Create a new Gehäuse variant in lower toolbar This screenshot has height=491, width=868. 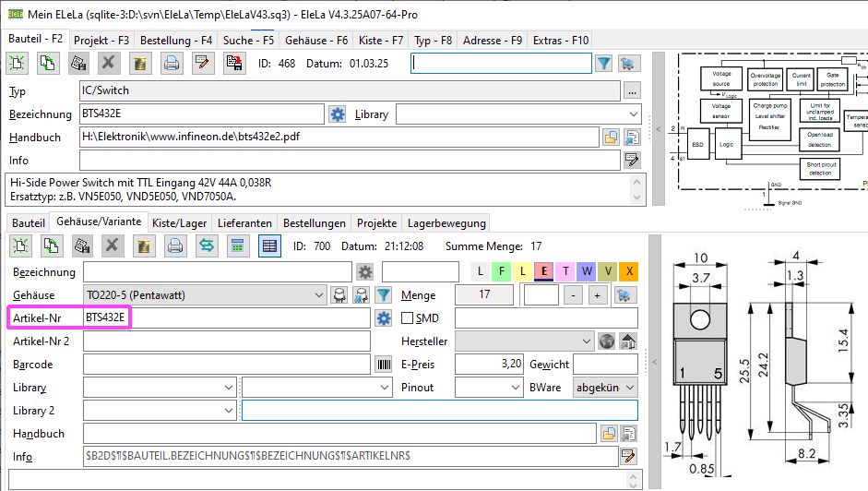click(x=20, y=245)
